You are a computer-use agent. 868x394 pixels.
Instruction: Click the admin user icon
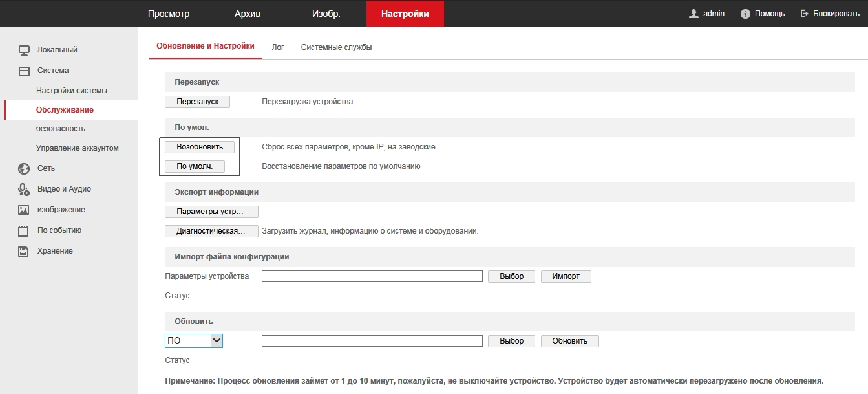tap(694, 14)
